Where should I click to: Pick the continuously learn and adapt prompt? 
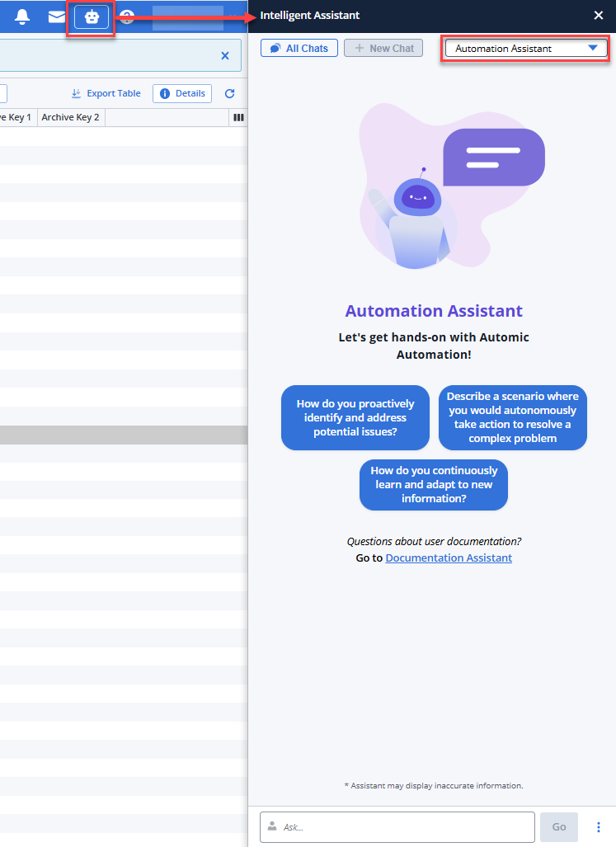pyautogui.click(x=434, y=484)
